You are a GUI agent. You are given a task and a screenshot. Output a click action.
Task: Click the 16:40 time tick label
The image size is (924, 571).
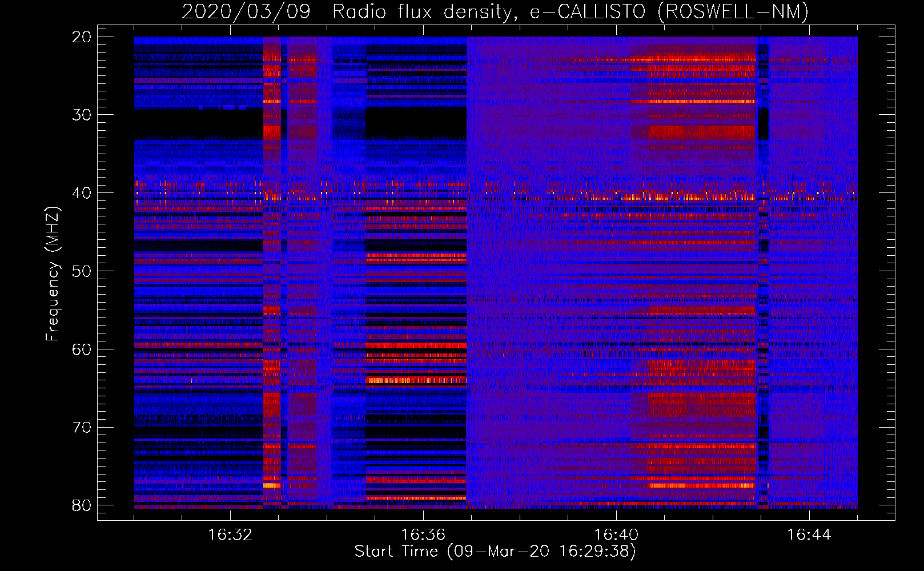pos(616,535)
